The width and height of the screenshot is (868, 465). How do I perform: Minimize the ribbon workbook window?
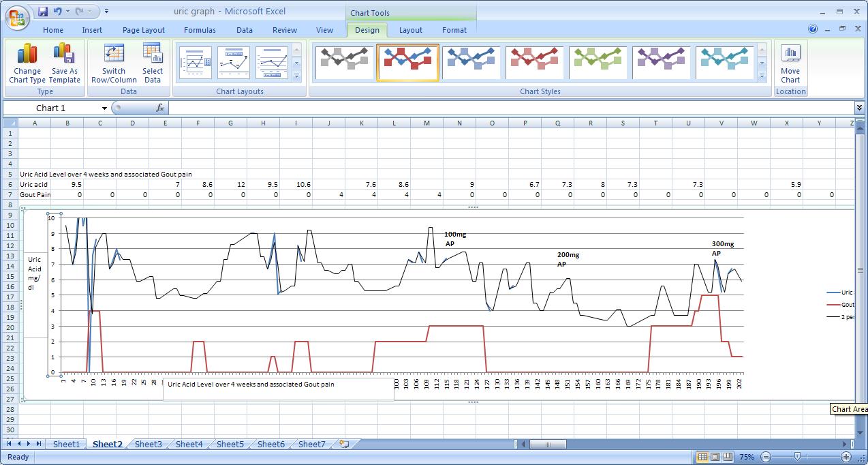pos(828,29)
